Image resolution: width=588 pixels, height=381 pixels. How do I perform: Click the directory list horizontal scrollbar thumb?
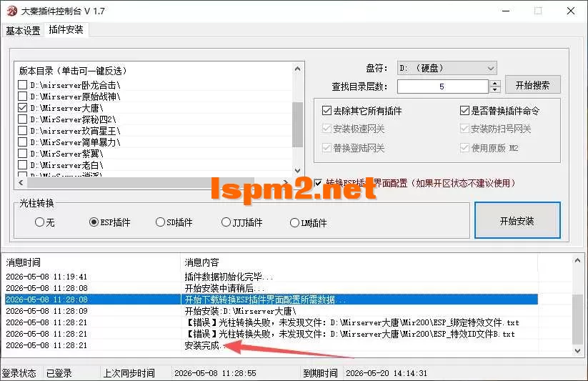tap(141, 183)
